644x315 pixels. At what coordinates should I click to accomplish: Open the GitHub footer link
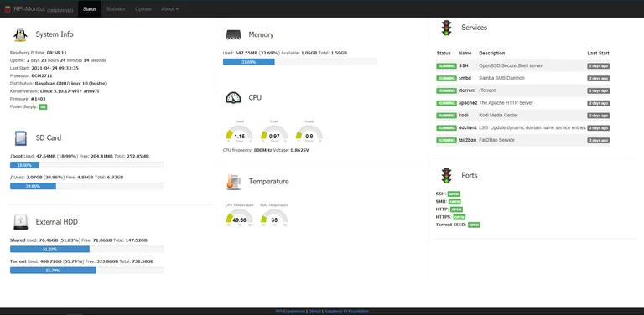tap(315, 312)
